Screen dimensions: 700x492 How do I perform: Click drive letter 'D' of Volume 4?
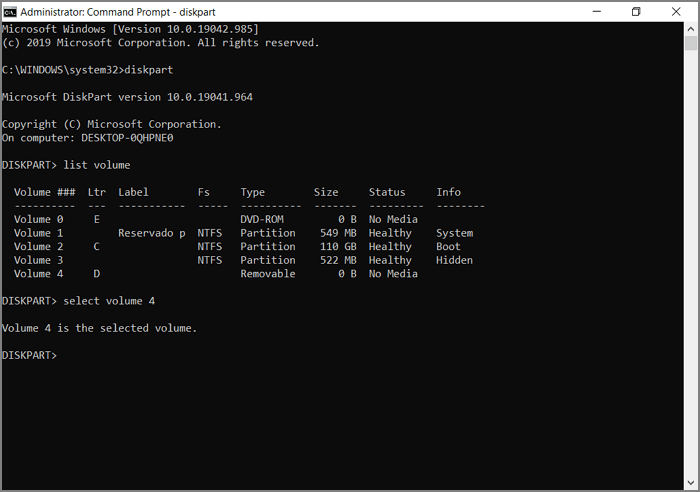pyautogui.click(x=96, y=274)
